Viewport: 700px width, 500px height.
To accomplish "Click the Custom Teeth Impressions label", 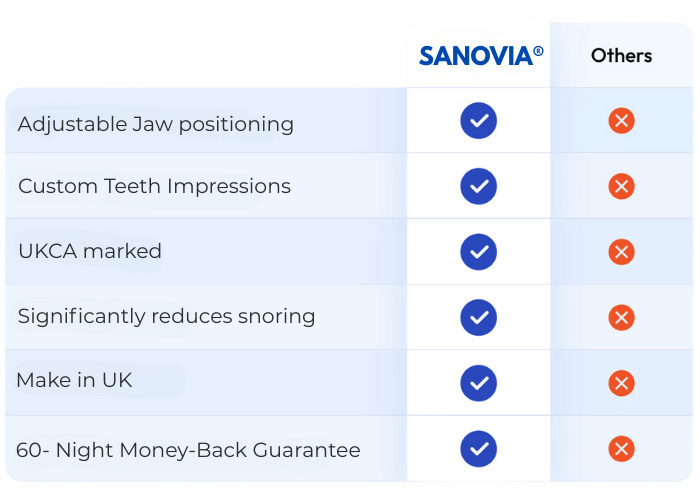I will coord(154,186).
